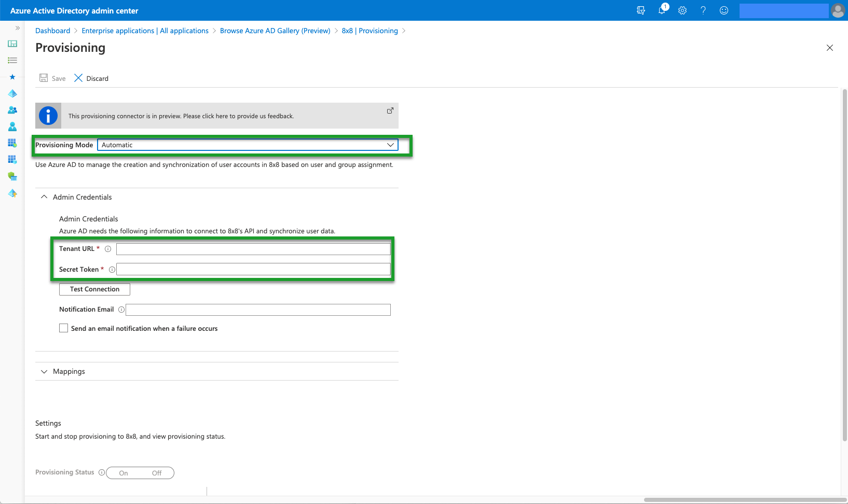Open the Provisioning Mode dropdown
848x504 pixels.
coord(248,145)
